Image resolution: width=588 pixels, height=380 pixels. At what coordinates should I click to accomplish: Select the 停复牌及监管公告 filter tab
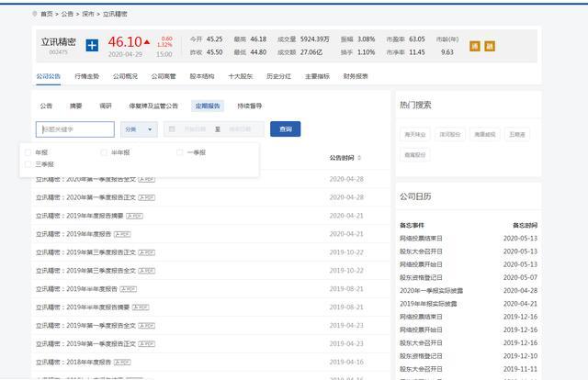pyautogui.click(x=153, y=106)
